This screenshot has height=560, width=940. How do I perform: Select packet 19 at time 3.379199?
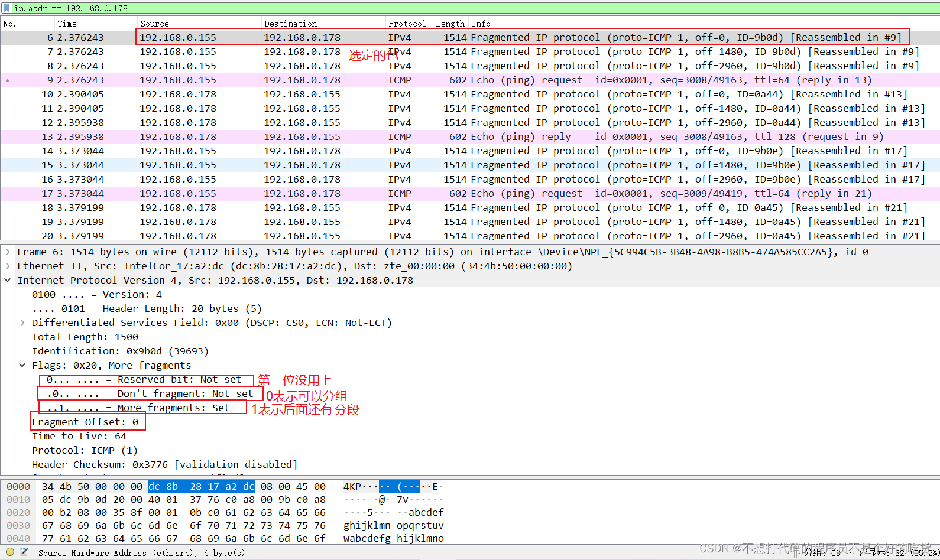tap(470, 222)
